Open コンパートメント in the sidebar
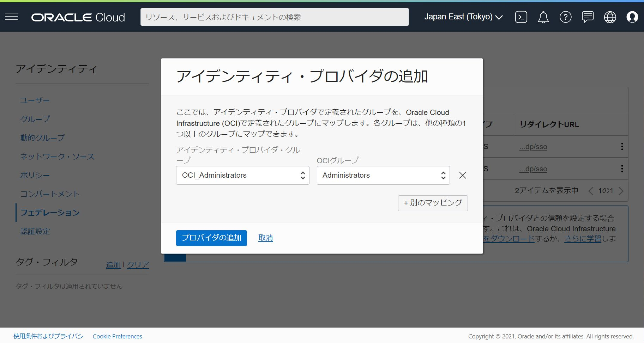Screen dimensions: 644x343 [50, 194]
